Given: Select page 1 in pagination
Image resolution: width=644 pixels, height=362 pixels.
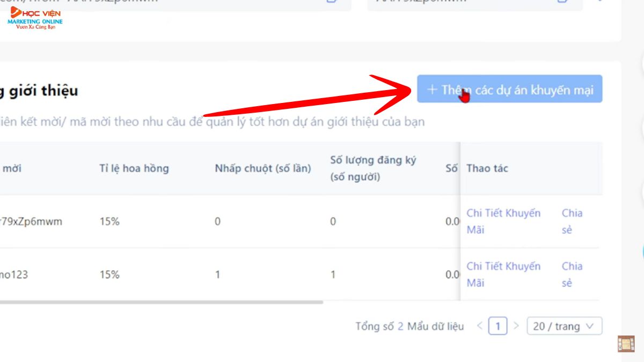Looking at the screenshot, I should 498,326.
